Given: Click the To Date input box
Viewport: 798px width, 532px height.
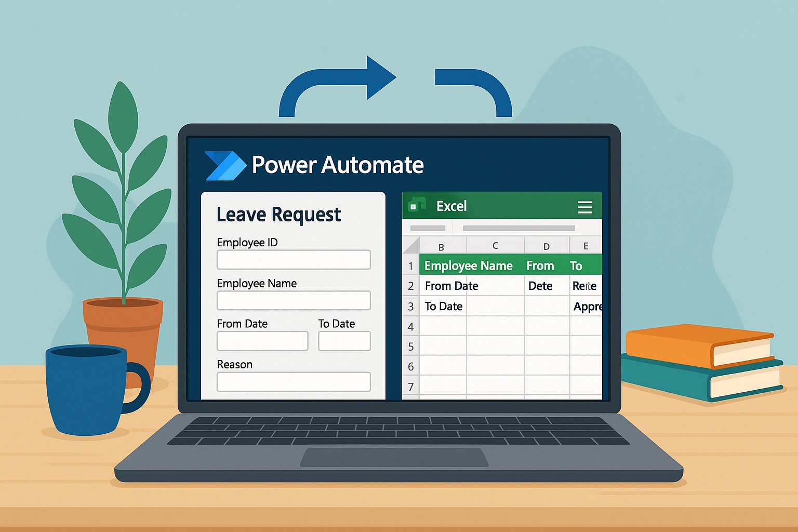Looking at the screenshot, I should pyautogui.click(x=344, y=341).
